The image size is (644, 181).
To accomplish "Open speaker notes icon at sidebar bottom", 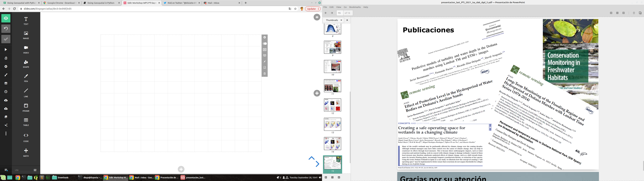I will 6,170.
